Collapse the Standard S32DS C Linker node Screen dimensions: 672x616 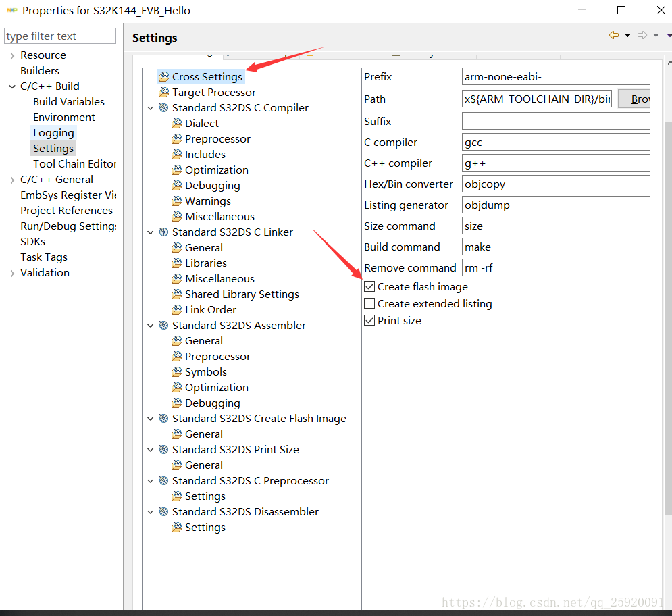click(151, 232)
